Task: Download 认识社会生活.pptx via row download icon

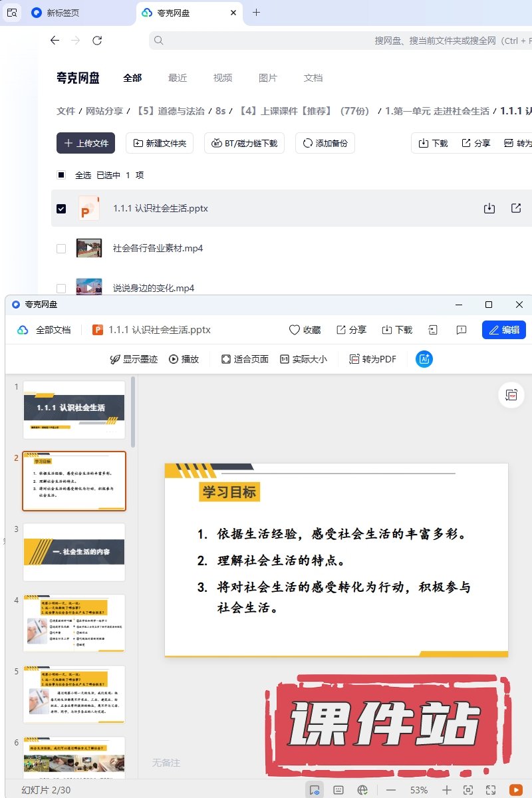Action: pos(489,209)
